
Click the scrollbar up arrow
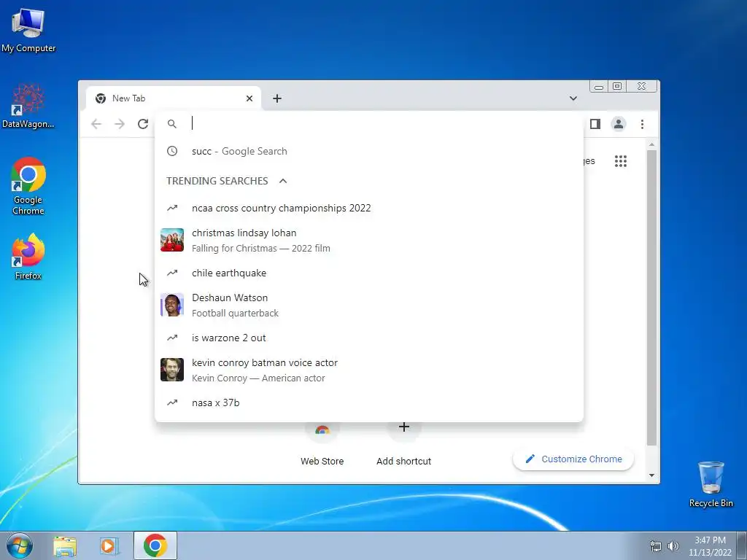coord(651,144)
